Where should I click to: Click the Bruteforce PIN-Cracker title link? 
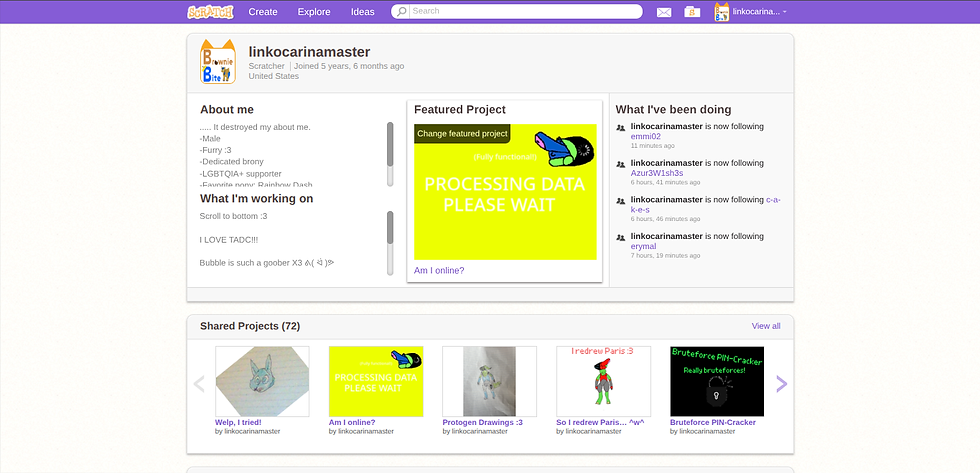712,422
